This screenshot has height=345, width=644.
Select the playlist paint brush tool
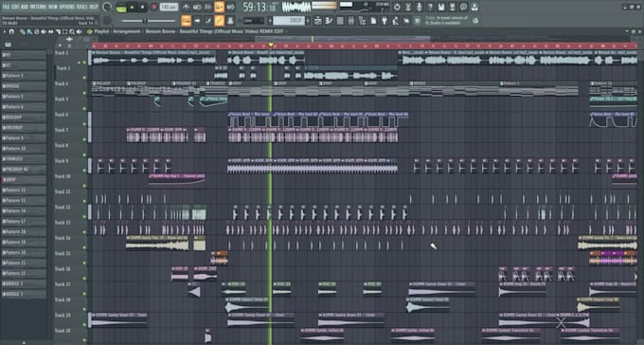[29, 31]
